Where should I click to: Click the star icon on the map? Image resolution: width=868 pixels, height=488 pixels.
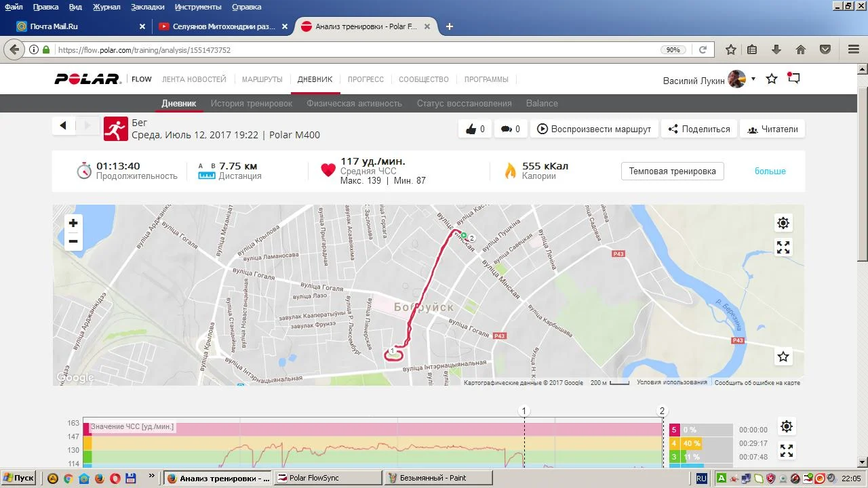click(x=783, y=357)
